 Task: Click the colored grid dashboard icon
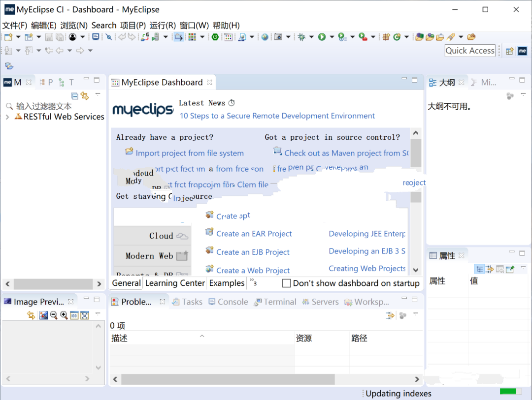point(192,37)
